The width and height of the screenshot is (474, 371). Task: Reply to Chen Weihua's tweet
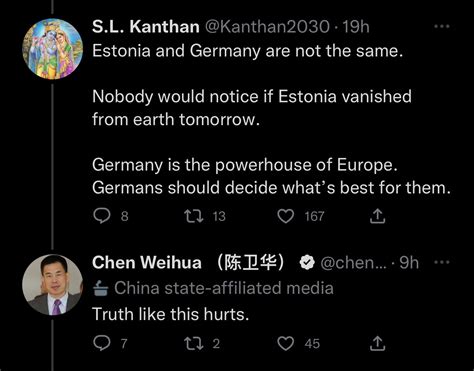click(x=102, y=343)
